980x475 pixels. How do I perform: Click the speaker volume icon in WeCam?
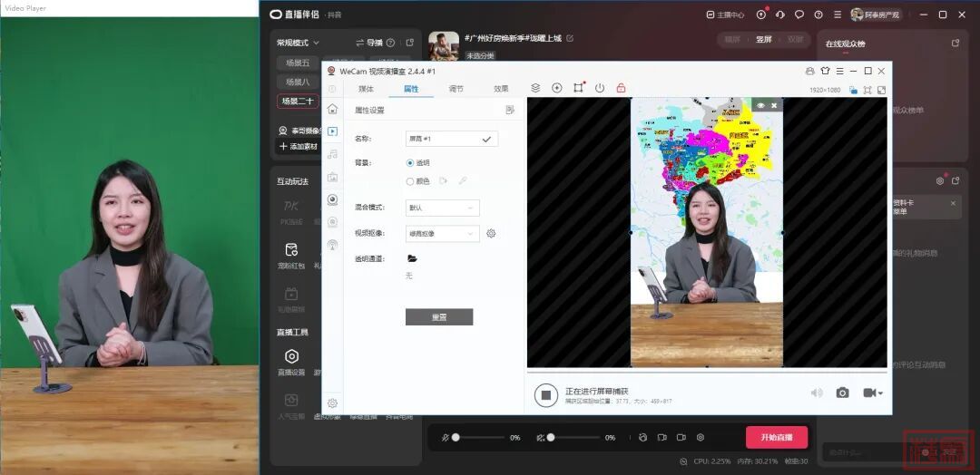click(x=817, y=393)
